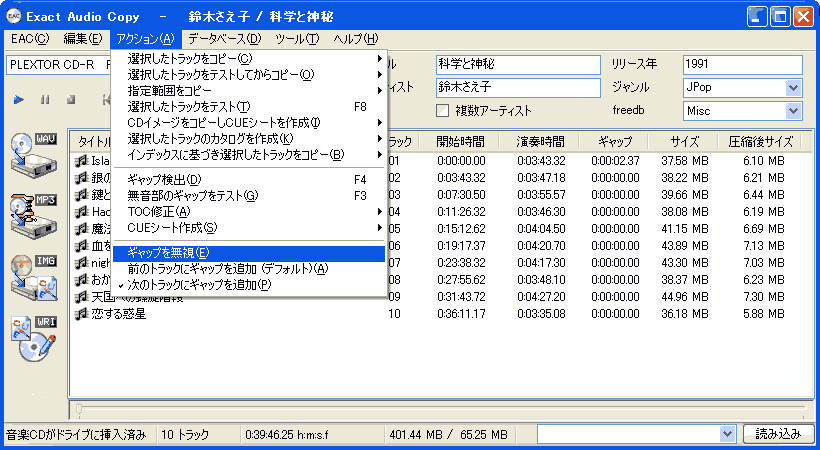Click compressed size 7.30 MB
This screenshot has height=450, width=820.
764,297
